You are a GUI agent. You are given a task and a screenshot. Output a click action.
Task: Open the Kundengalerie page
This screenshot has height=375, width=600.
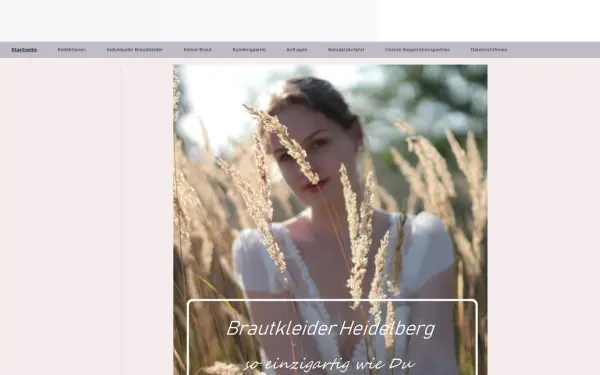(249, 50)
